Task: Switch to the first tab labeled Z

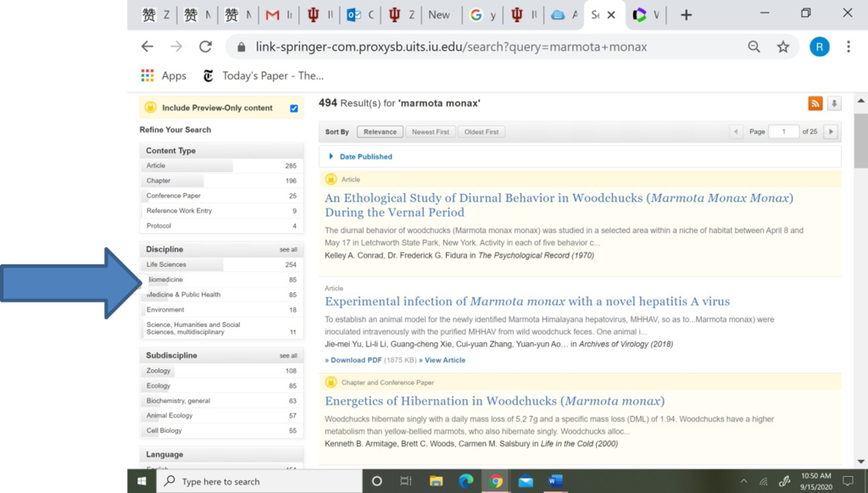Action: coord(156,15)
